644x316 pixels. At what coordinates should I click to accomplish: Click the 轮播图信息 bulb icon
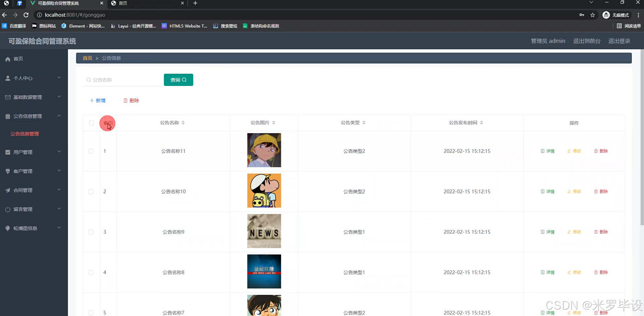pos(8,228)
